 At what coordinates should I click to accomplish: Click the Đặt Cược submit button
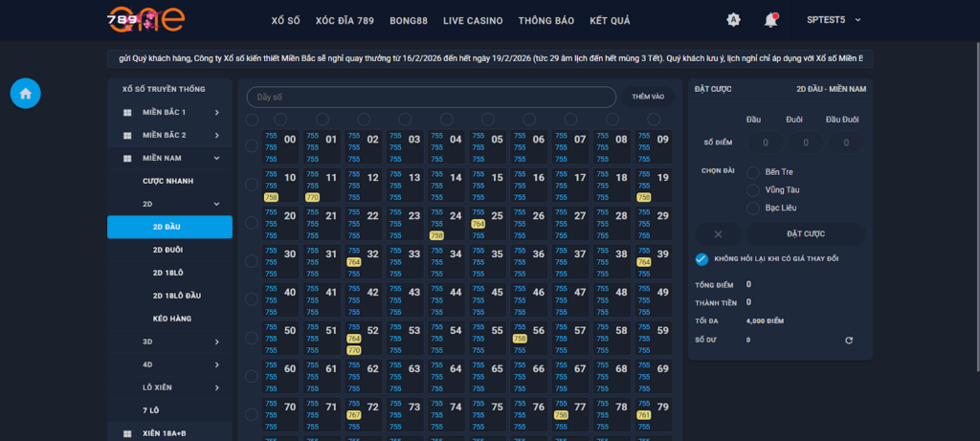[804, 233]
